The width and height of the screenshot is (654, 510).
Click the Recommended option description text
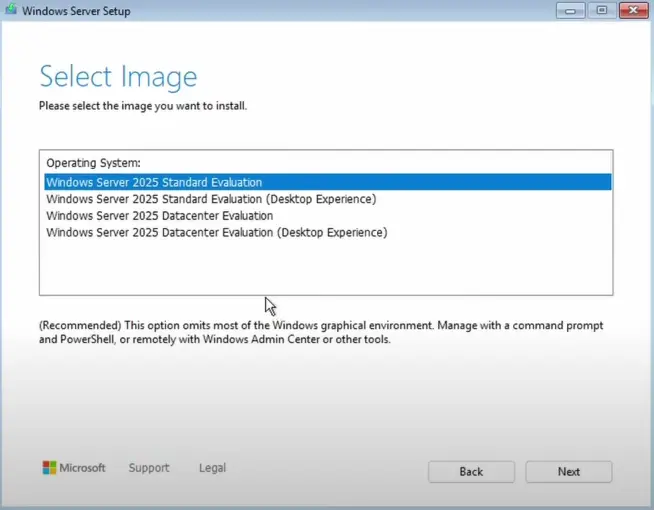pos(320,333)
